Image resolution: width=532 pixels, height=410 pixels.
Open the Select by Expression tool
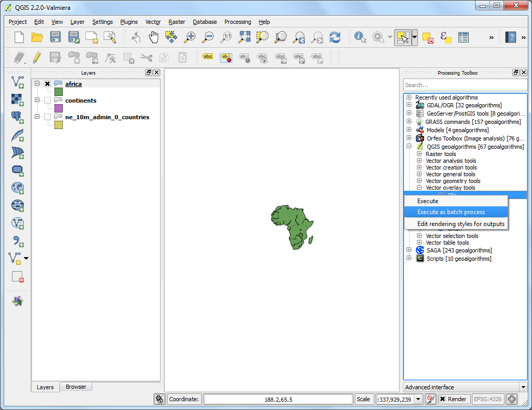[446, 37]
